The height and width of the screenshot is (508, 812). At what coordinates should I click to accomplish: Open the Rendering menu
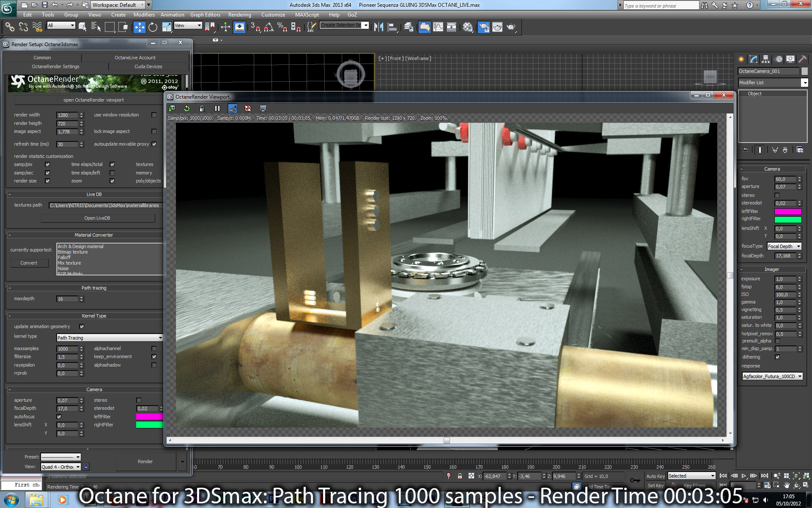[239, 15]
